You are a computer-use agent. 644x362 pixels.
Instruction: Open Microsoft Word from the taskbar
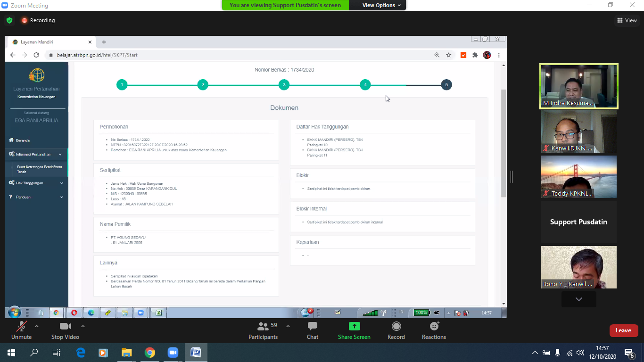[x=196, y=352]
